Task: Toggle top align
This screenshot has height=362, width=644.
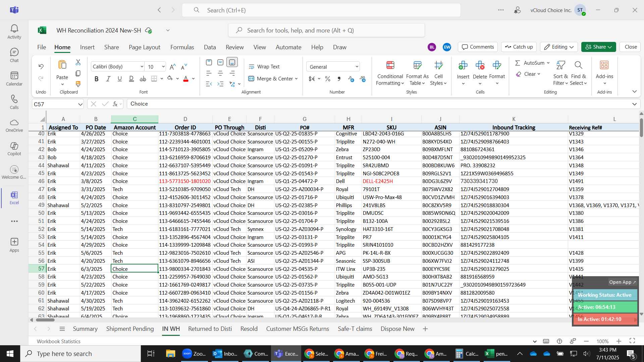Action: coord(209,62)
